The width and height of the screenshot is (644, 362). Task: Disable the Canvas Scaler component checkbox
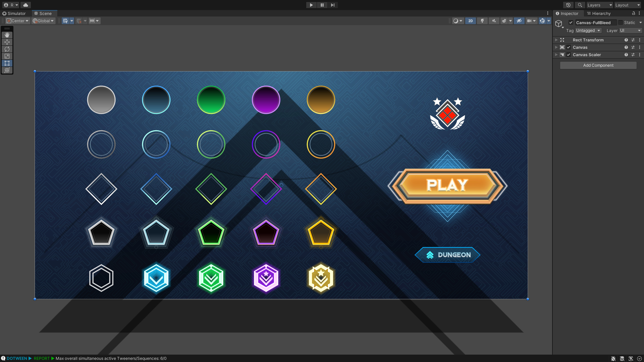coord(569,54)
